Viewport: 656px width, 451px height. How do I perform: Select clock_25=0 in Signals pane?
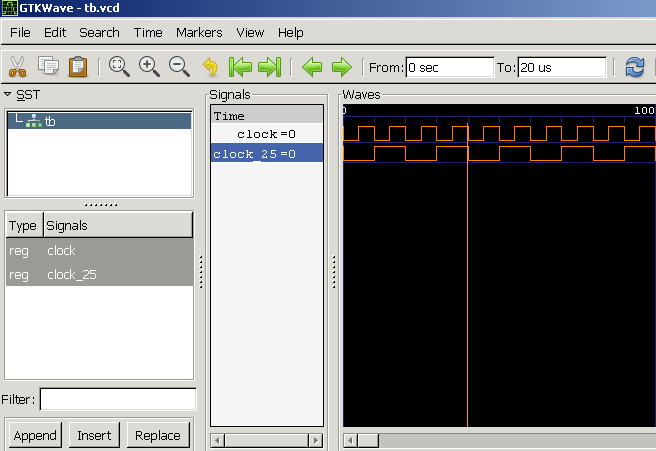tap(267, 154)
